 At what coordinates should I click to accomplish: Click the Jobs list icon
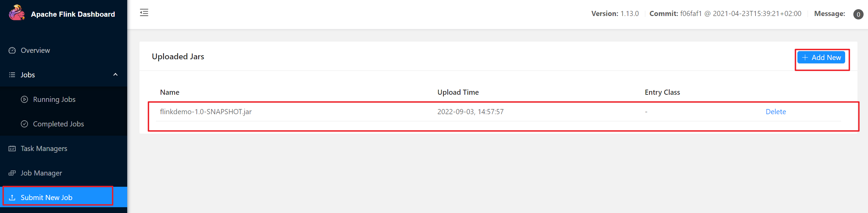tap(12, 75)
